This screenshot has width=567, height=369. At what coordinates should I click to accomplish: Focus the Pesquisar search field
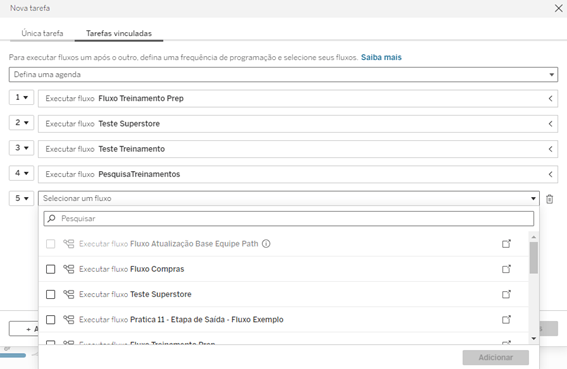click(289, 219)
